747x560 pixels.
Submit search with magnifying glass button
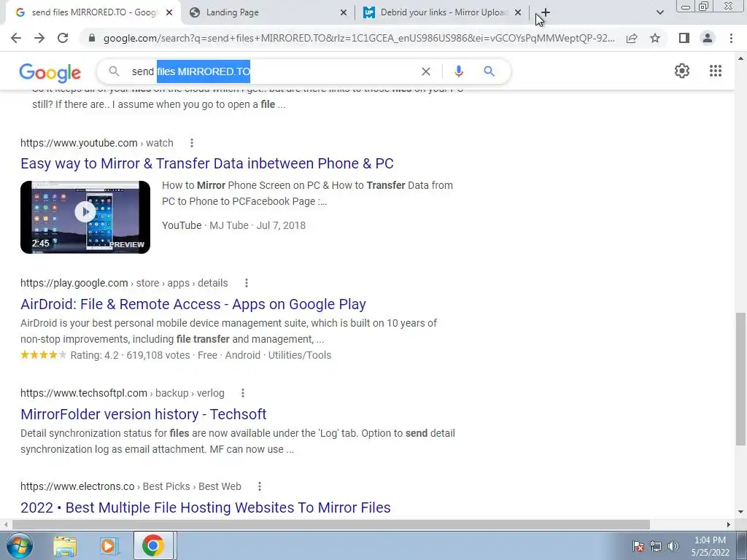coord(489,71)
